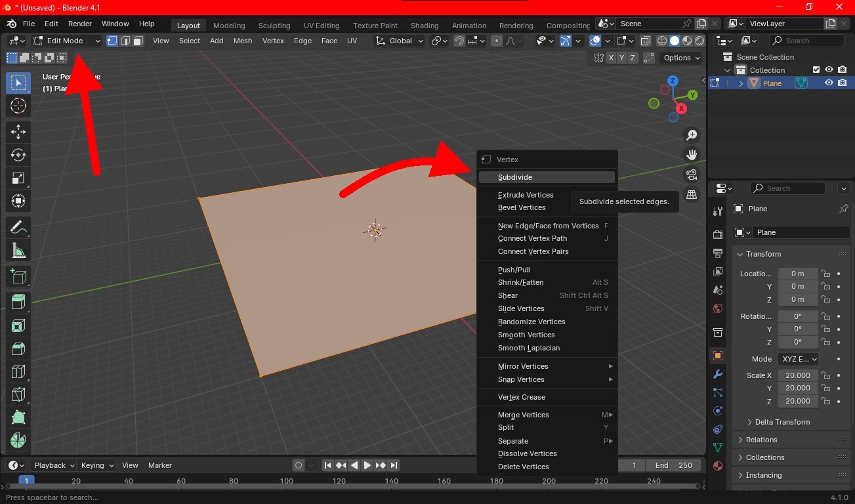Open the rotation Mode XYZ Euler dropdown
Image resolution: width=855 pixels, height=504 pixels.
799,359
